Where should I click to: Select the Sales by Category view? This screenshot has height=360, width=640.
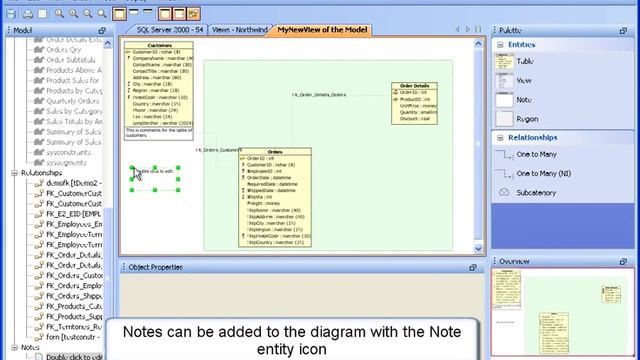click(74, 111)
